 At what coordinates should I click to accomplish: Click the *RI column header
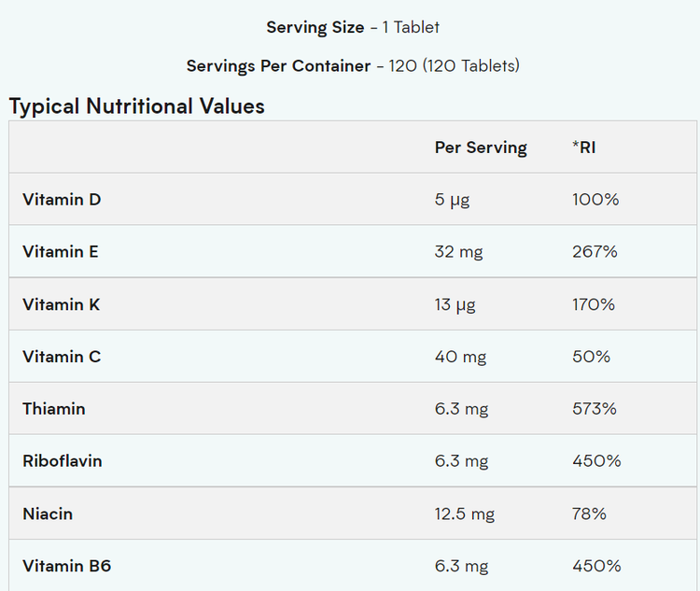pyautogui.click(x=583, y=148)
